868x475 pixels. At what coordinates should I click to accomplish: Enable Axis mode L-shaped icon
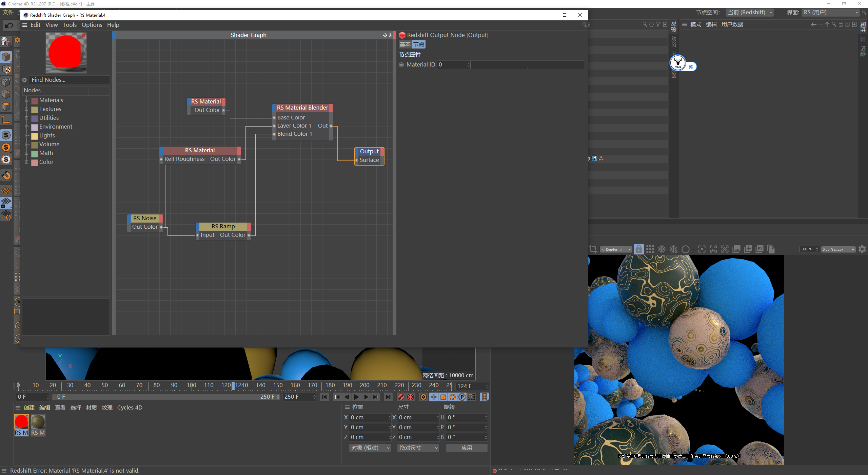coord(6,119)
